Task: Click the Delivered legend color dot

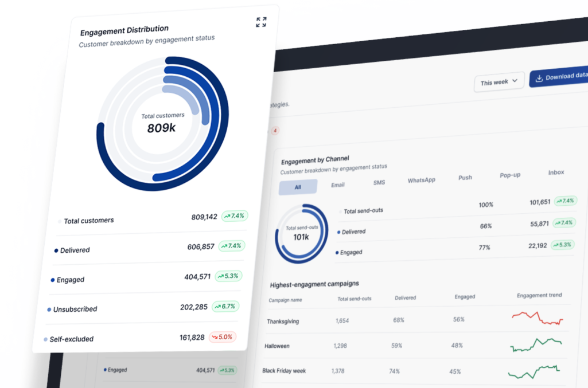Action: tap(56, 250)
